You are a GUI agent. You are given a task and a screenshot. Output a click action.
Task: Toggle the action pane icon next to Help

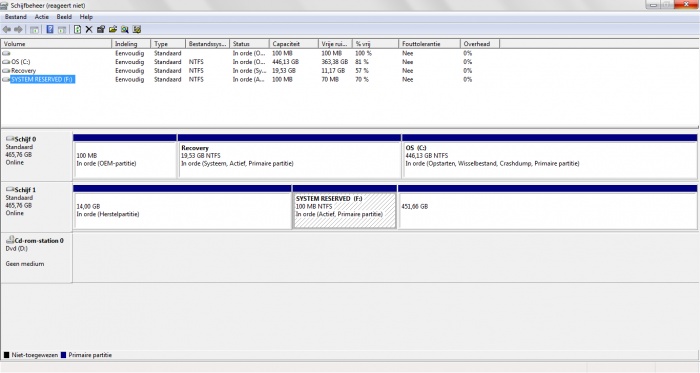(62, 30)
